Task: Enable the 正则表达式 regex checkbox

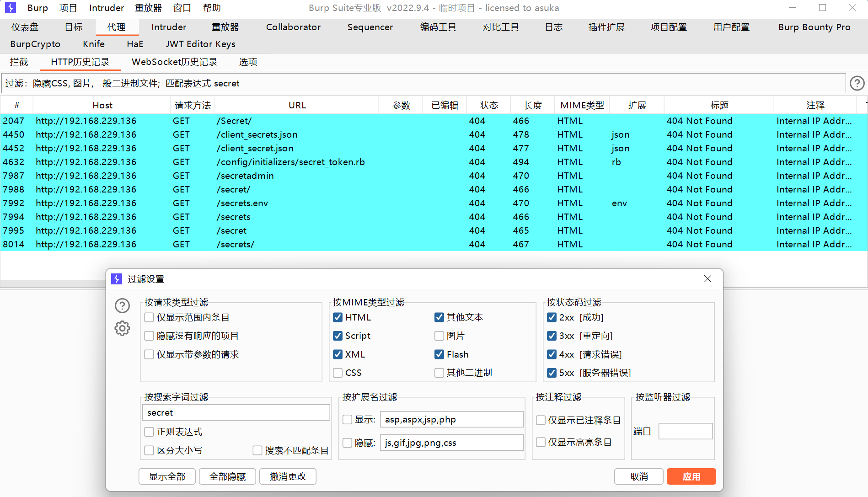Action: (x=149, y=432)
